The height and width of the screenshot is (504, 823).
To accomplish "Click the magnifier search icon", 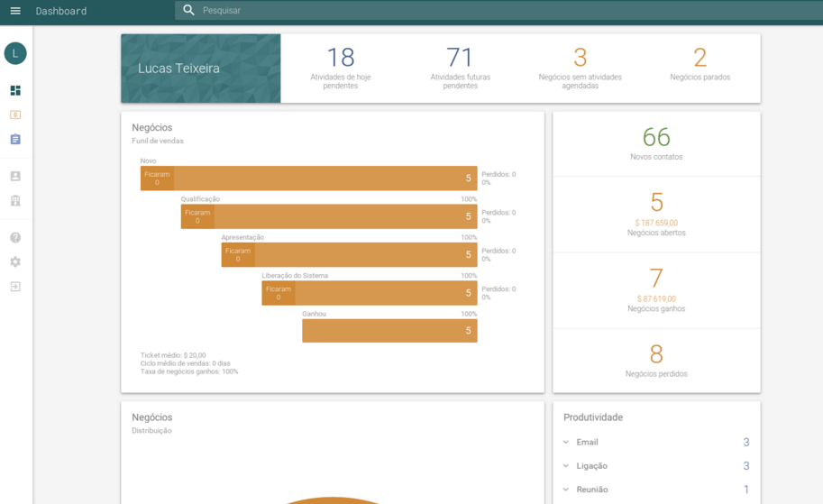I will point(188,10).
